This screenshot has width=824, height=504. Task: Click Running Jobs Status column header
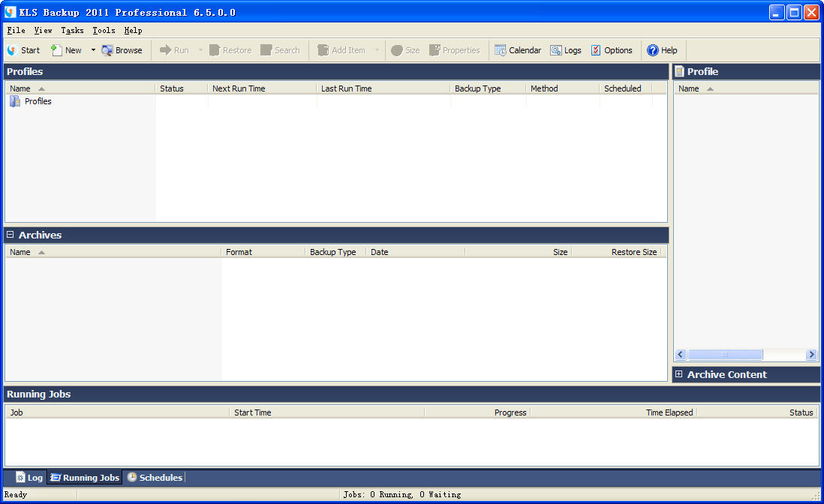coord(756,412)
